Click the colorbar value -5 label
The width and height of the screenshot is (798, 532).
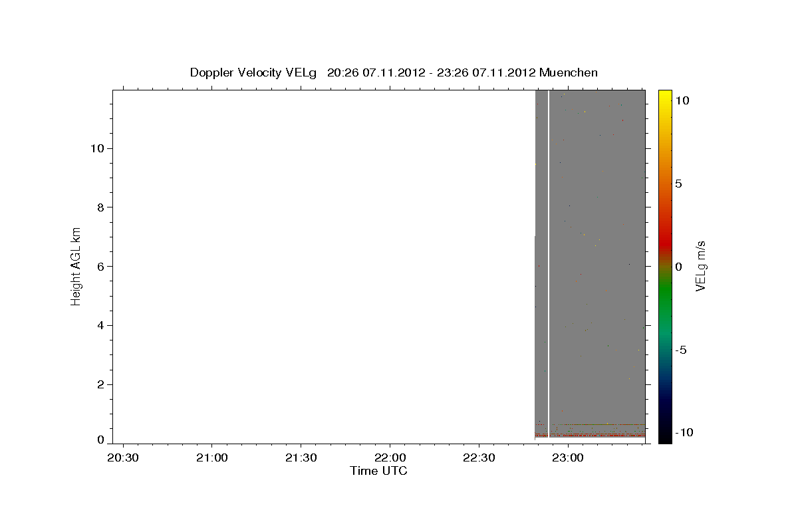click(681, 350)
